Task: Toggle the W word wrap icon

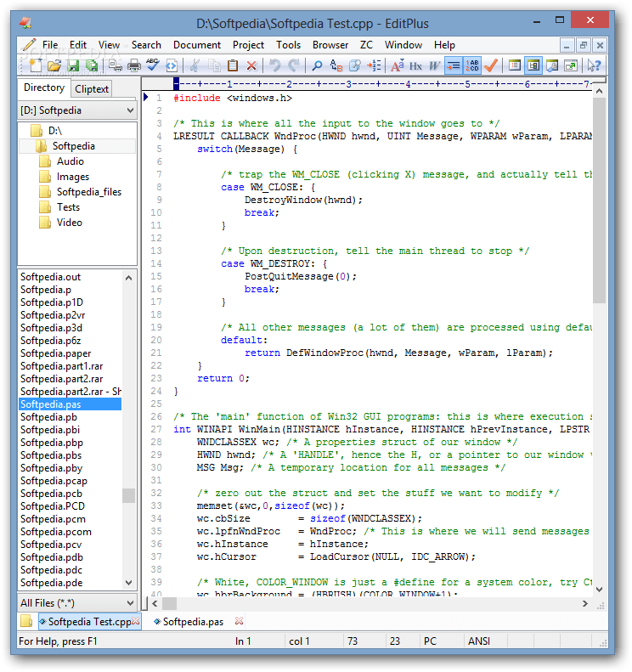Action: click(x=434, y=65)
